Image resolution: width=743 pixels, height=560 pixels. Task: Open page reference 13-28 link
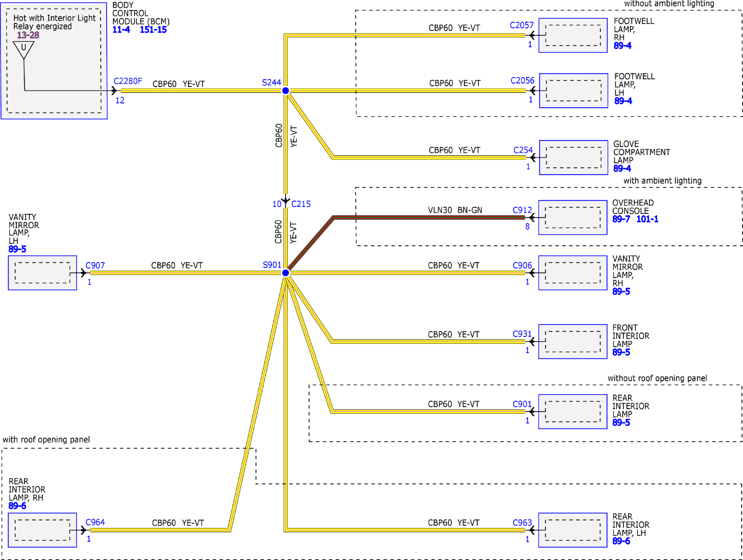(28, 35)
